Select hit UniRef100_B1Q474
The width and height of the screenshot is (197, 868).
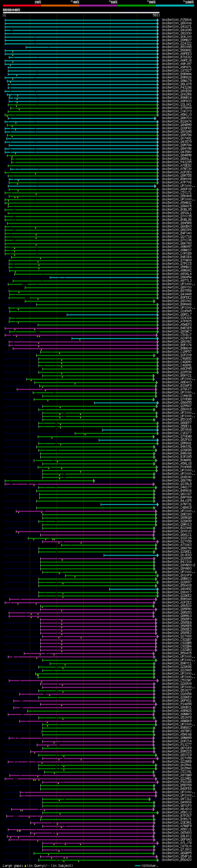176,121
